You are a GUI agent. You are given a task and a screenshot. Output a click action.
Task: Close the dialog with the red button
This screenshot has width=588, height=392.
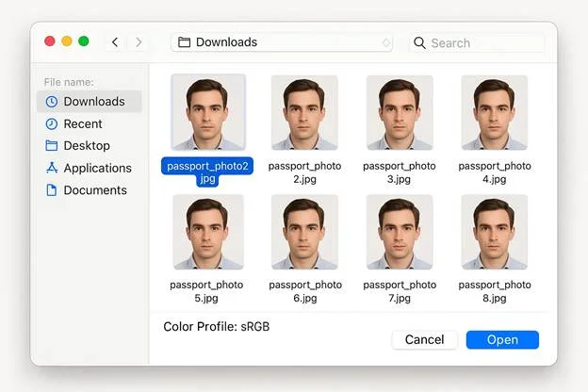(49, 41)
